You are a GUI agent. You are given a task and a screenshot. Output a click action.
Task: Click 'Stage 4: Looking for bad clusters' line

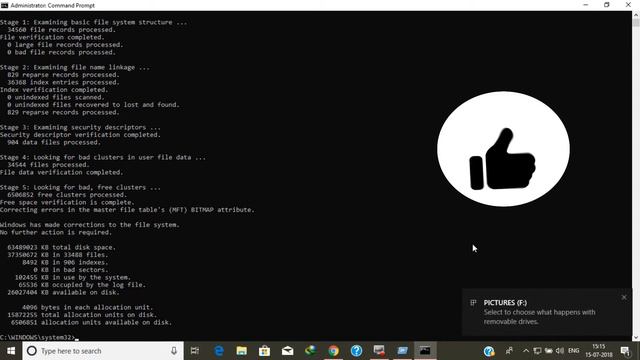pos(103,157)
